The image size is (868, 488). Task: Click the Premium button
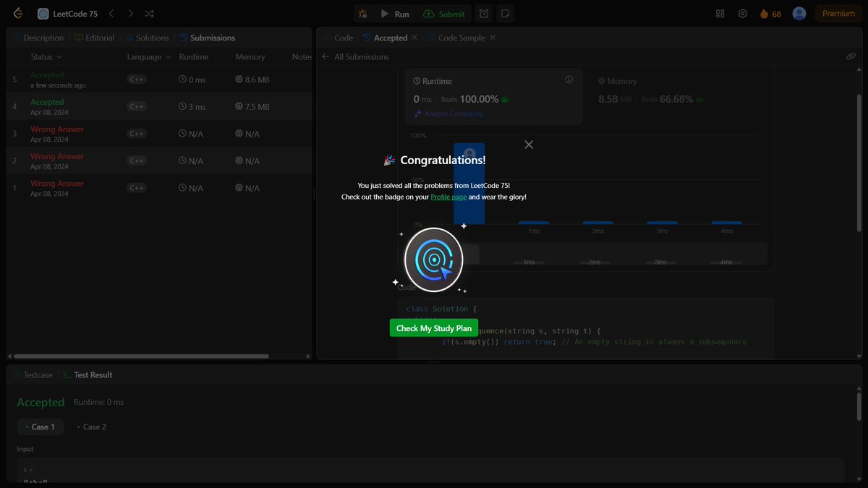tap(838, 14)
